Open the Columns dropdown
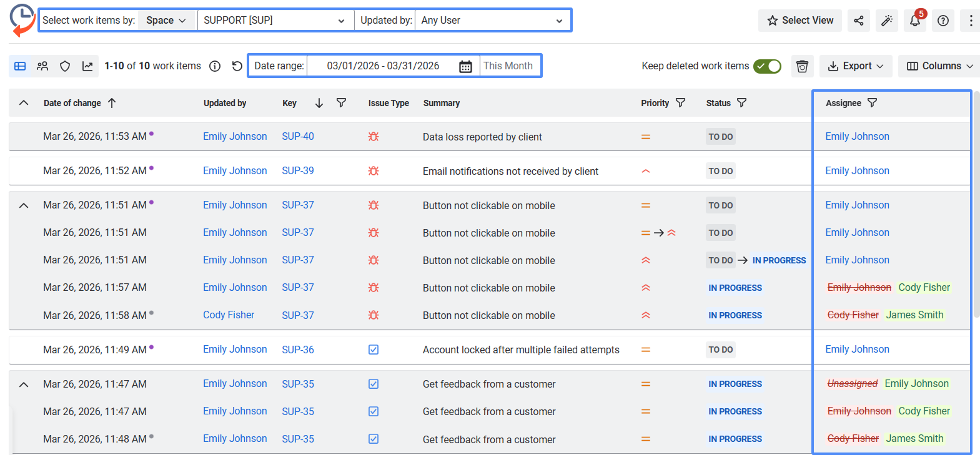980x455 pixels. [x=939, y=66]
